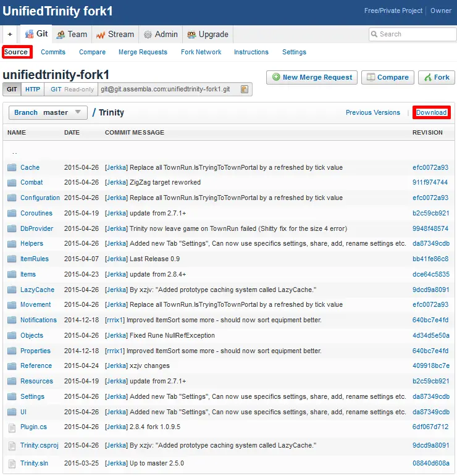Open revision 4d34d5e50a
This screenshot has height=476, width=457.
tap(431, 335)
